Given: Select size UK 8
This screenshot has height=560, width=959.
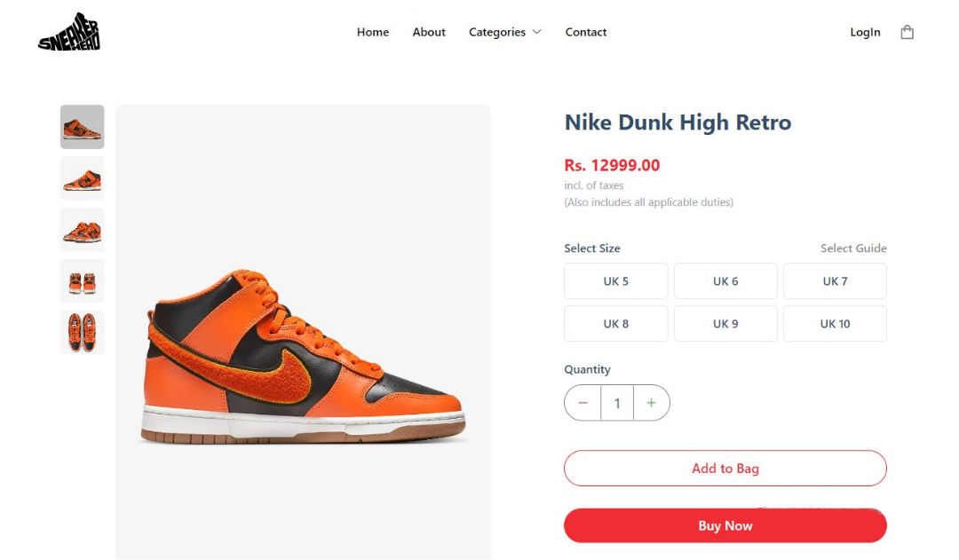Looking at the screenshot, I should click(615, 323).
